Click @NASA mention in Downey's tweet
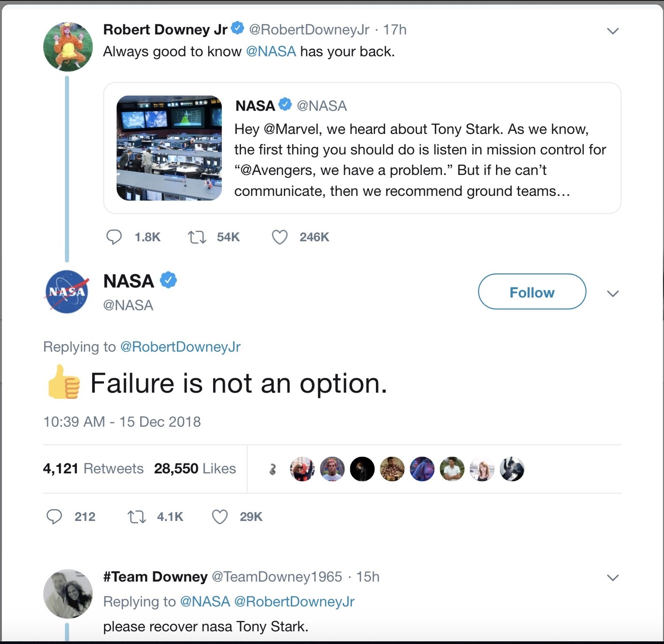Viewport: 664px width, 644px height. point(271,51)
